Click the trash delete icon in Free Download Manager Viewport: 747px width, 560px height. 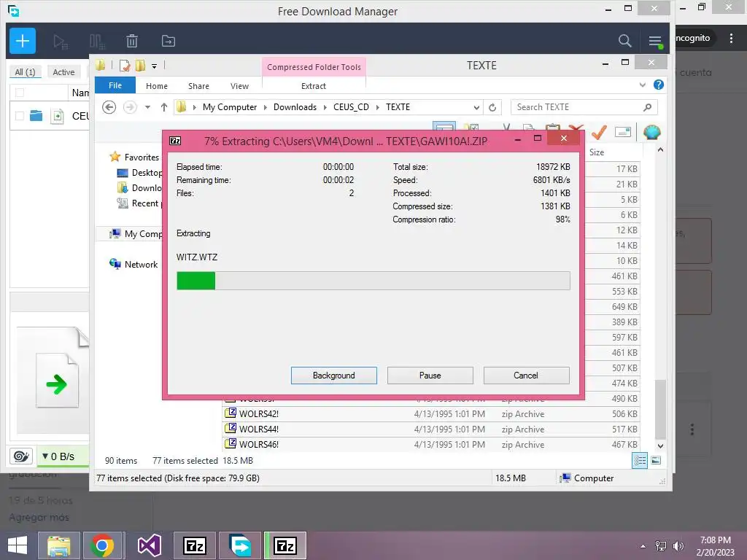[132, 41]
